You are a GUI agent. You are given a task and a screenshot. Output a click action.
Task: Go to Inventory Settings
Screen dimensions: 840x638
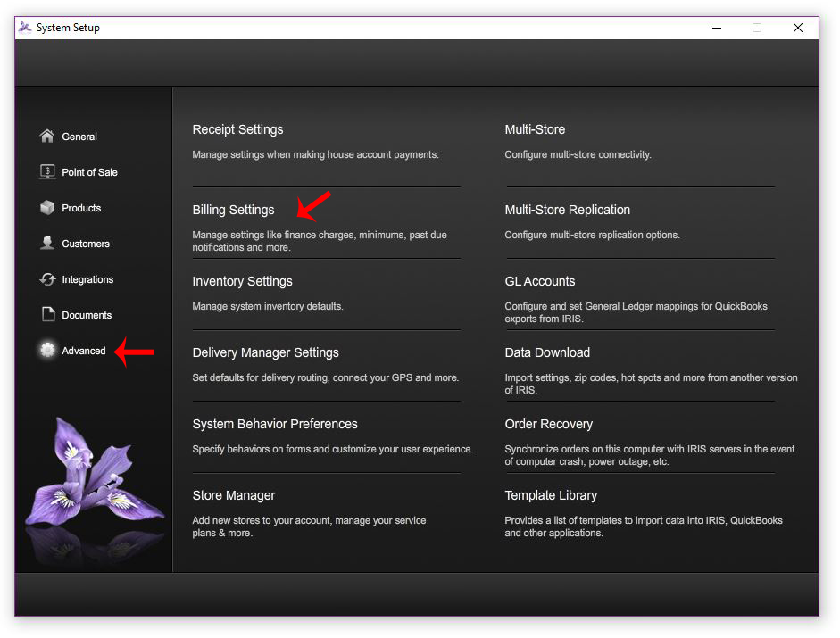coord(242,281)
